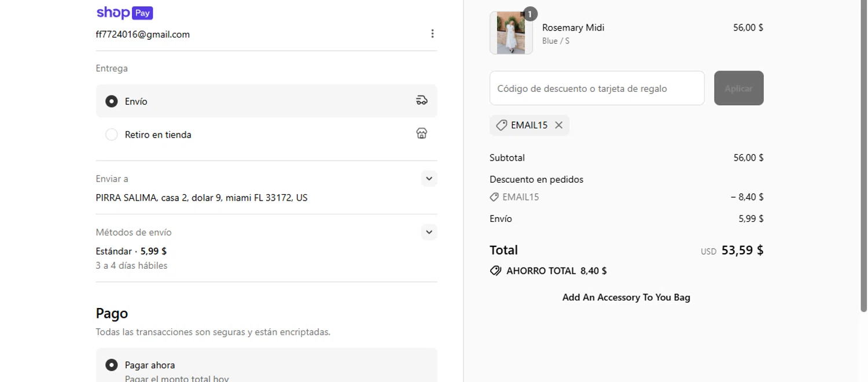The height and width of the screenshot is (382, 868).
Task: Open the Rosemary Midi product thumbnail
Action: click(x=511, y=33)
